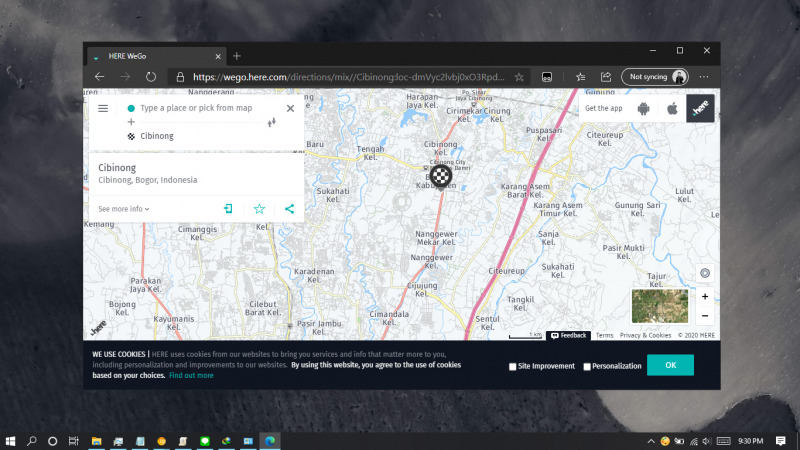The image size is (800, 450).
Task: Swap start and destination with the arrows icon
Action: point(271,122)
